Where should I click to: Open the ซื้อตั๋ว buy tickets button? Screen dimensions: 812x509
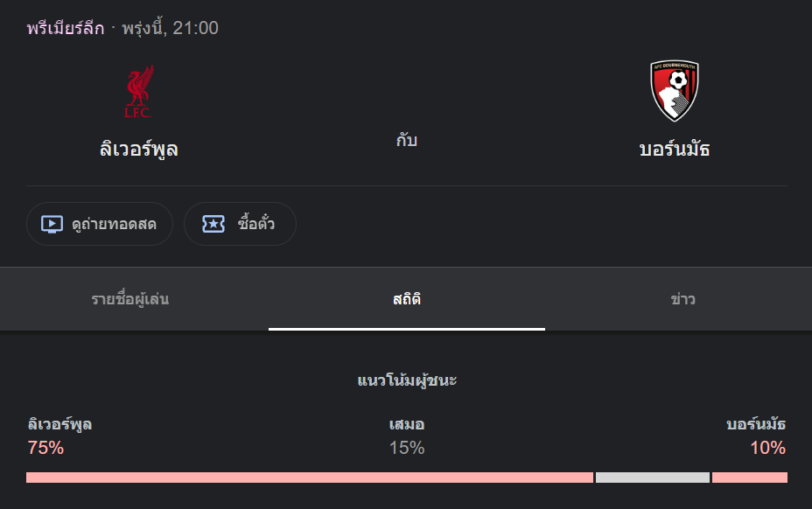[241, 224]
